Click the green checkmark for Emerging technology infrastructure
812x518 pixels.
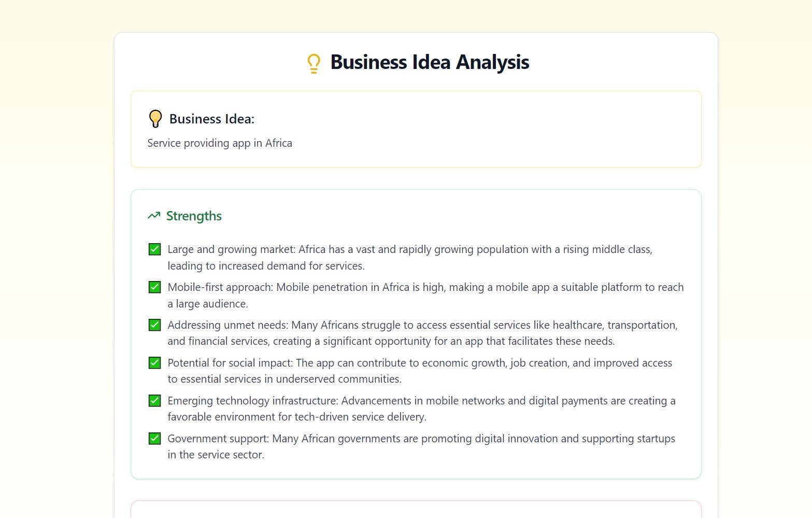[154, 401]
